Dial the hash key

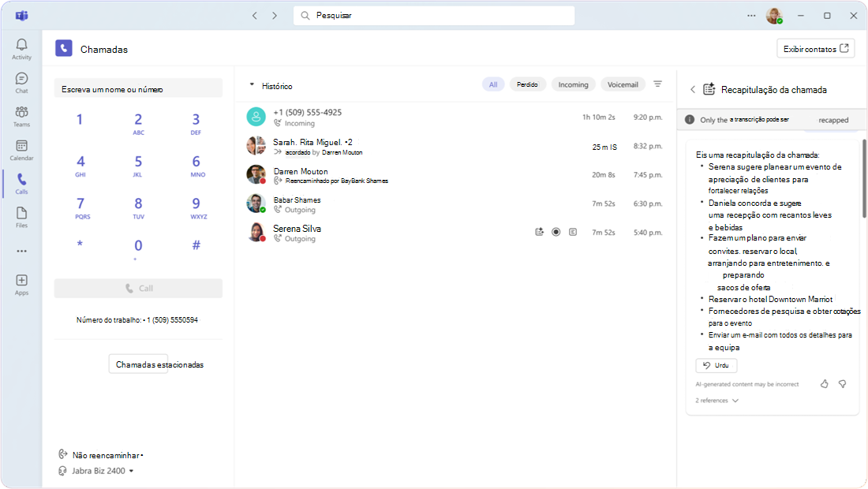pos(196,245)
